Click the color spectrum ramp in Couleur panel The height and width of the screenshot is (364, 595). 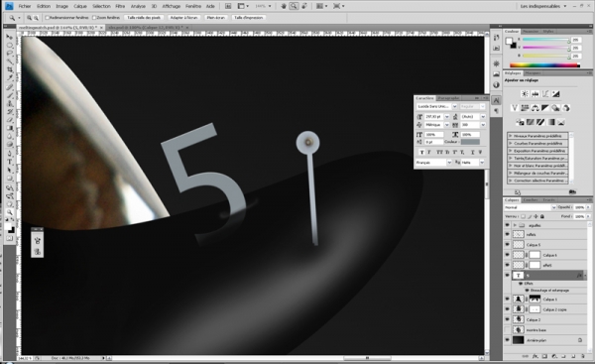pyautogui.click(x=544, y=65)
